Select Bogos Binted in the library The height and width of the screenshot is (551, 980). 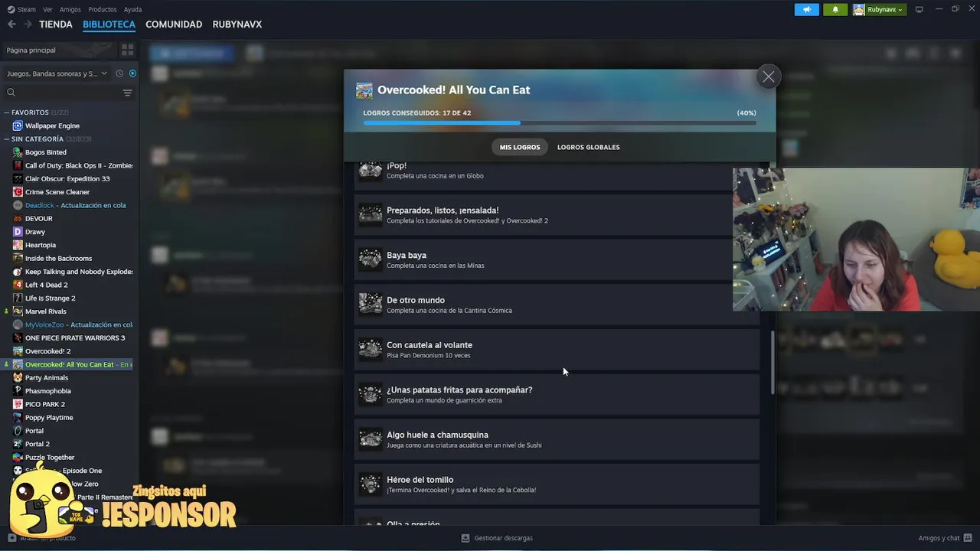pos(46,152)
